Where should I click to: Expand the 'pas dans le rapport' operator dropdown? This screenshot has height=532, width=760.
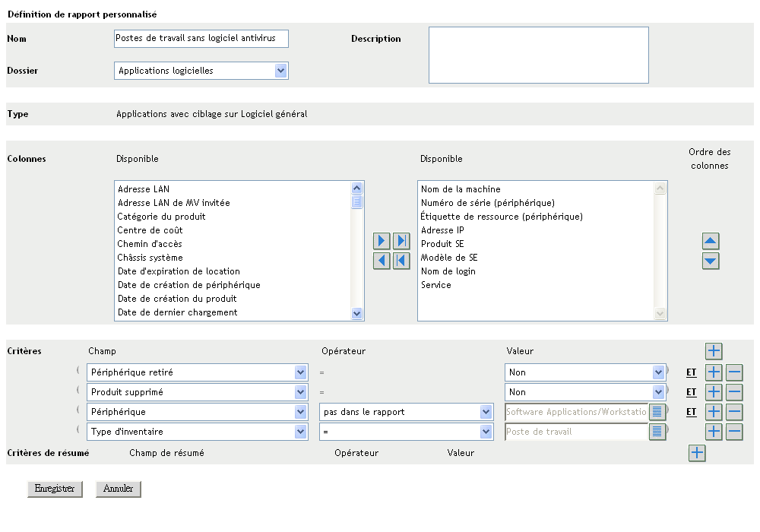pos(486,412)
